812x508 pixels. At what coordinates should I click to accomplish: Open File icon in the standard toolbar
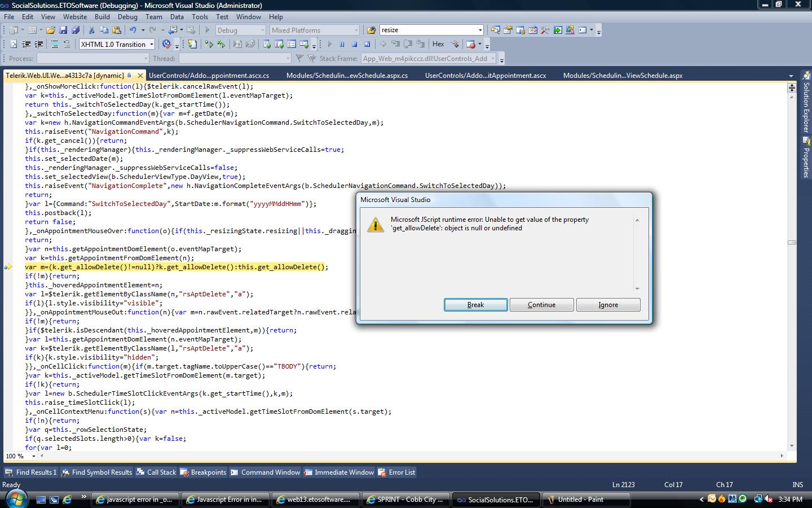tap(51, 30)
